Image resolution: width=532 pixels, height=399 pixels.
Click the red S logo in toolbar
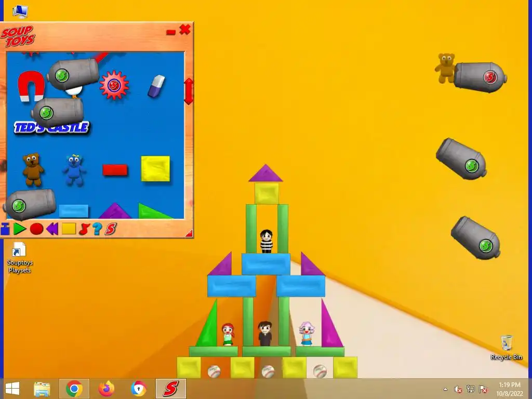click(110, 229)
